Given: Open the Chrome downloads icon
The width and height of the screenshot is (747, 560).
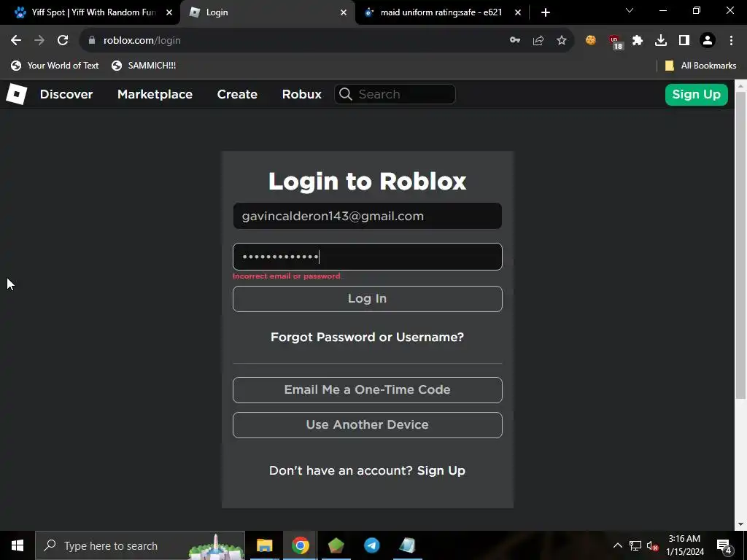Looking at the screenshot, I should (661, 41).
